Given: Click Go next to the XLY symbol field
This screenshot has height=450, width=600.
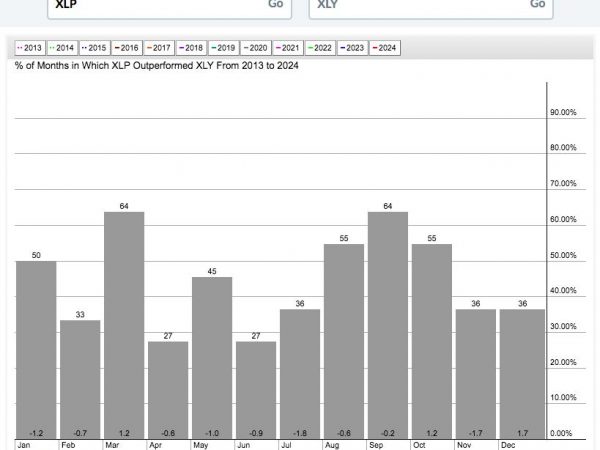Looking at the screenshot, I should coord(537,4).
